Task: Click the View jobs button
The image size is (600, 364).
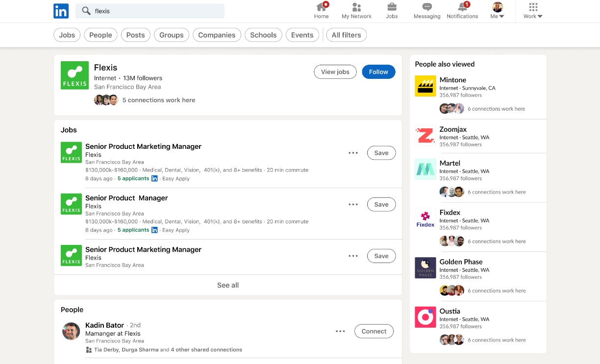Action: click(x=335, y=72)
